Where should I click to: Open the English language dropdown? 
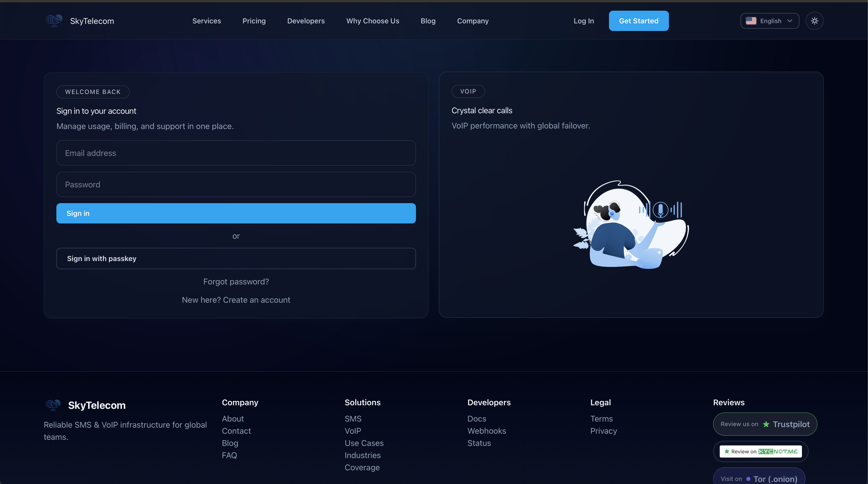pyautogui.click(x=769, y=21)
